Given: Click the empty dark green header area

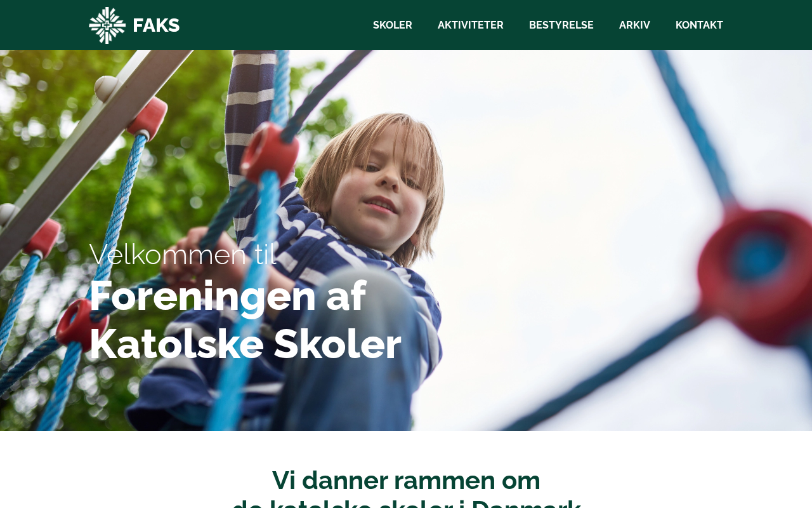Looking at the screenshot, I should (273, 25).
